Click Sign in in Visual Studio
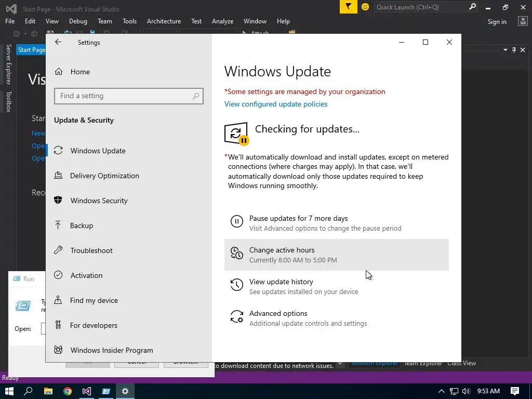Image resolution: width=532 pixels, height=399 pixels. coord(497,22)
